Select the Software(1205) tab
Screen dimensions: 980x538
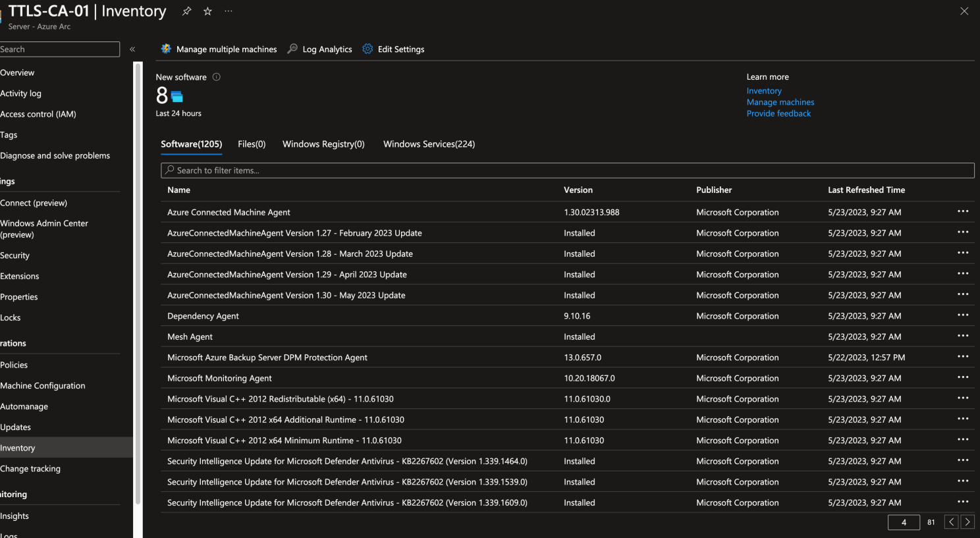coord(192,144)
